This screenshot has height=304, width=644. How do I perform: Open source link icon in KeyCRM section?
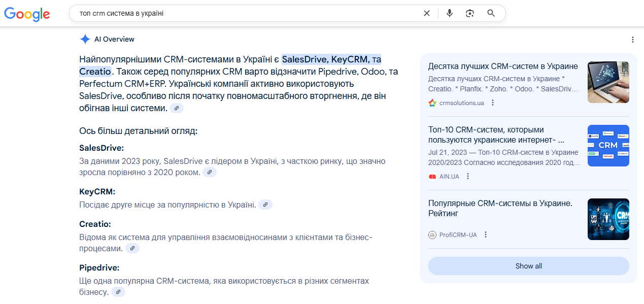click(265, 205)
